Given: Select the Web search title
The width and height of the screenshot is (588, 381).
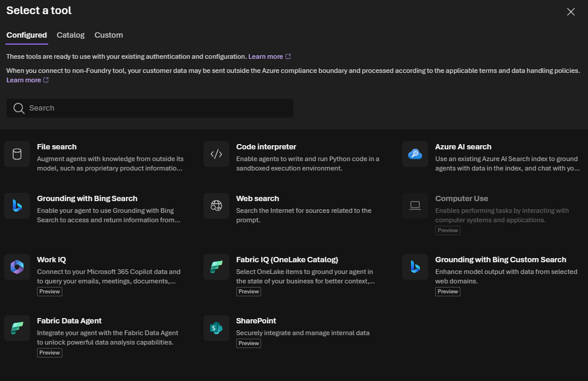Looking at the screenshot, I should point(258,198).
